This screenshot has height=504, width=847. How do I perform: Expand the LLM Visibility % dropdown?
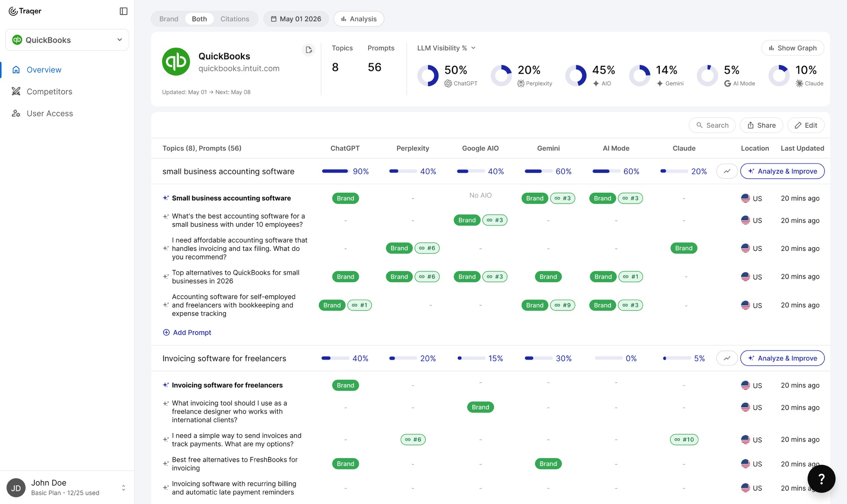(446, 48)
